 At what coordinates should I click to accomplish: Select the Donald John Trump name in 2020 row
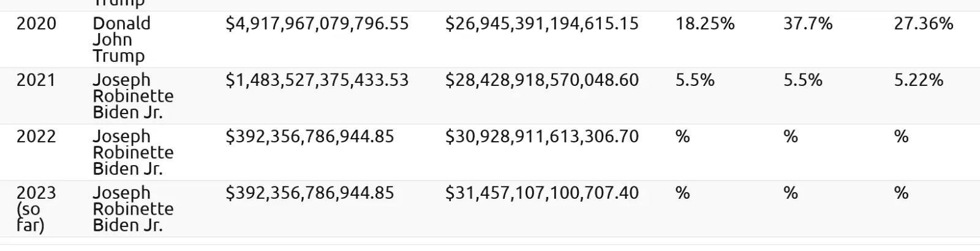point(121,40)
